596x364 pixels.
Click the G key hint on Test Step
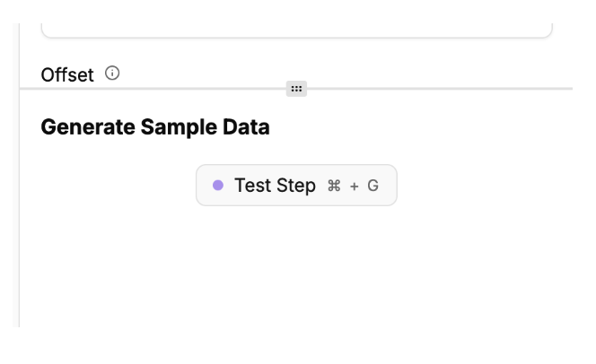373,186
